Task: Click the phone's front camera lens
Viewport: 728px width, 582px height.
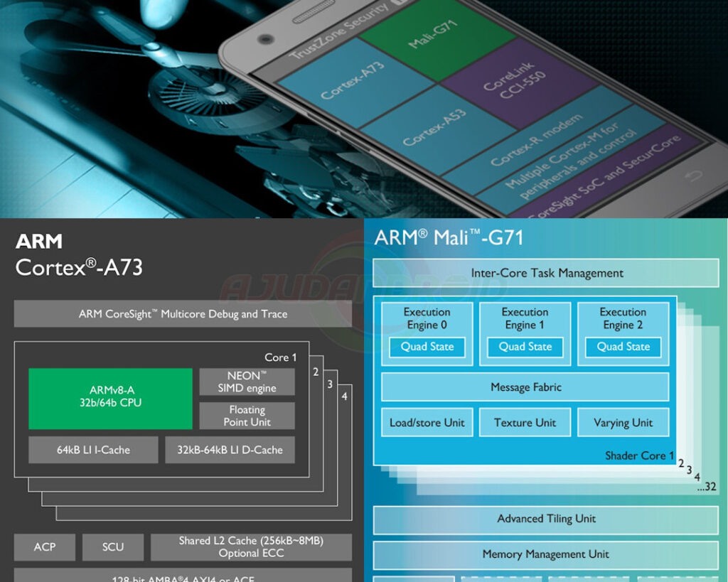Action: (265, 39)
